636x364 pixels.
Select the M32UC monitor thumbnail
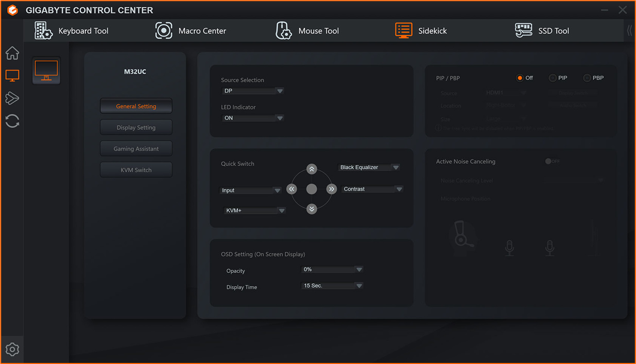46,71
